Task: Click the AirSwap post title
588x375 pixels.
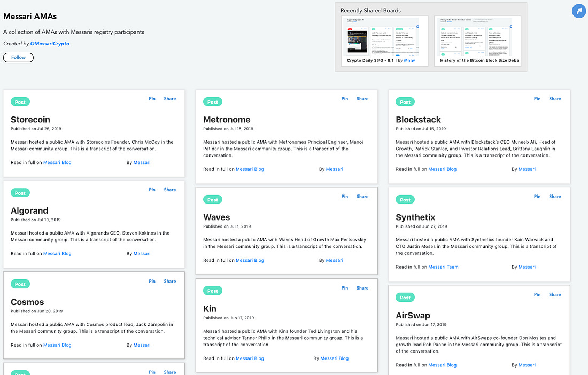Action: [x=413, y=315]
